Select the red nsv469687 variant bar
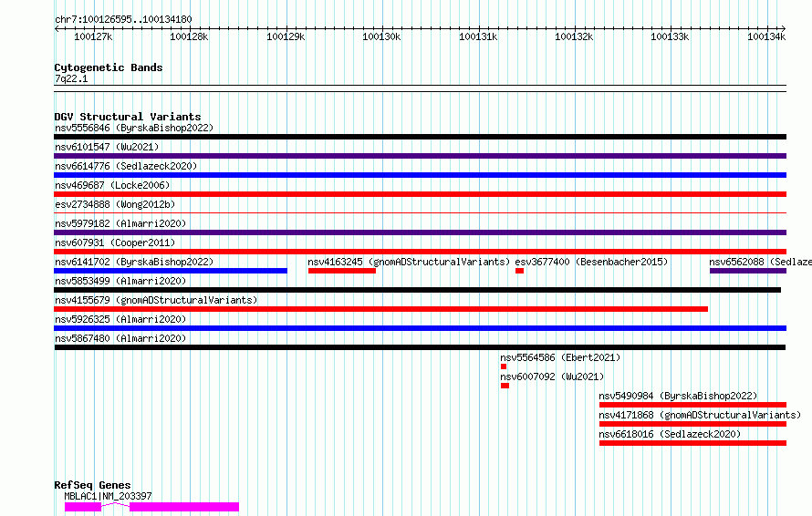This screenshot has width=812, height=516. [420, 194]
